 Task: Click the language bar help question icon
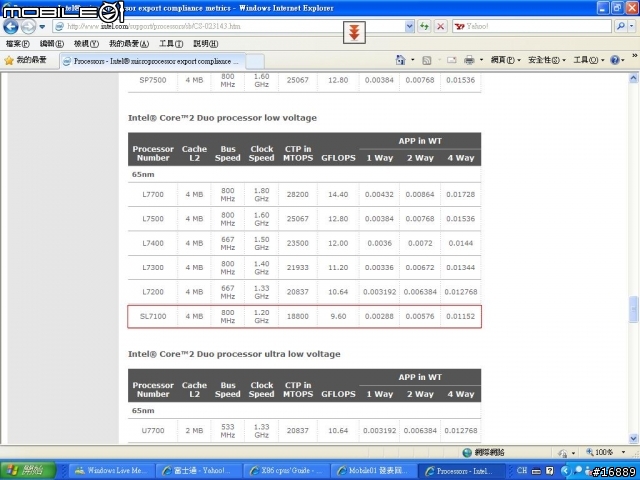550,471
